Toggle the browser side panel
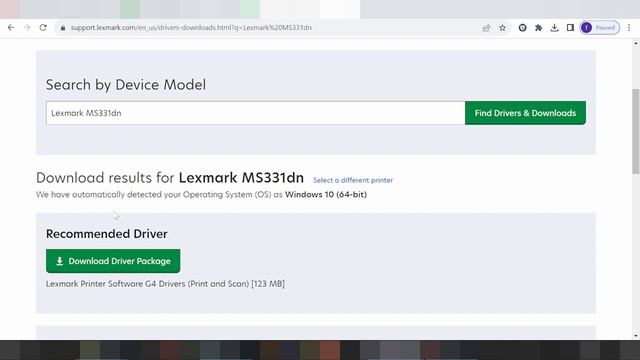 [x=570, y=28]
